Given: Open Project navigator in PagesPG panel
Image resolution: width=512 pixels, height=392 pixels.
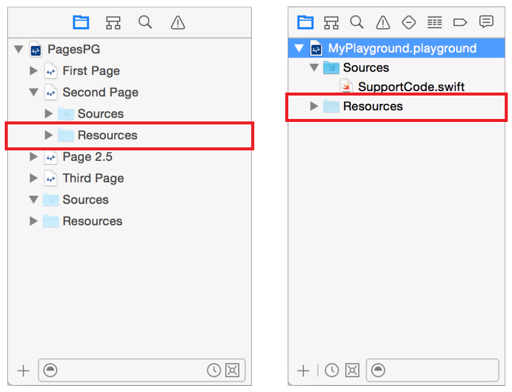Looking at the screenshot, I should point(81,23).
